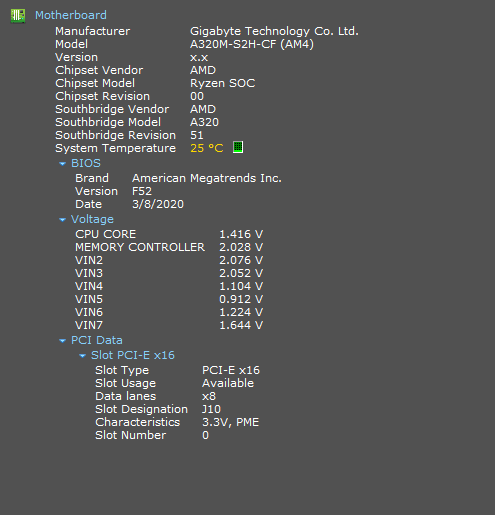
Task: Select the Gigabyte Technology Co. Ltd. value
Action: click(x=274, y=31)
